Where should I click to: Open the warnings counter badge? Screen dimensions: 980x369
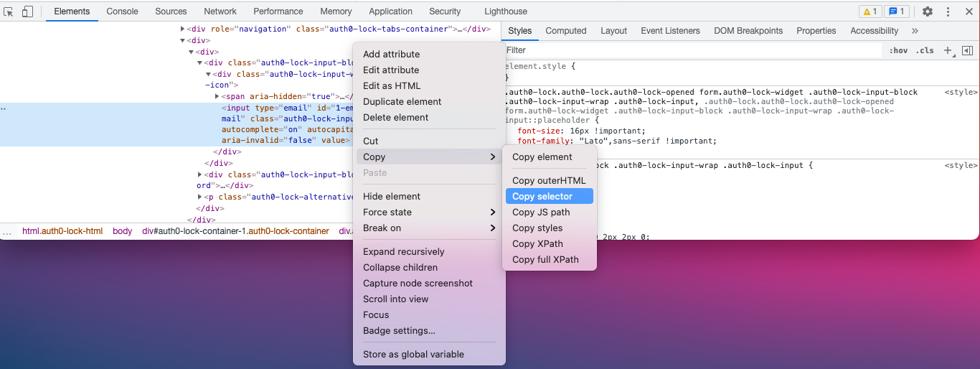(x=870, y=11)
